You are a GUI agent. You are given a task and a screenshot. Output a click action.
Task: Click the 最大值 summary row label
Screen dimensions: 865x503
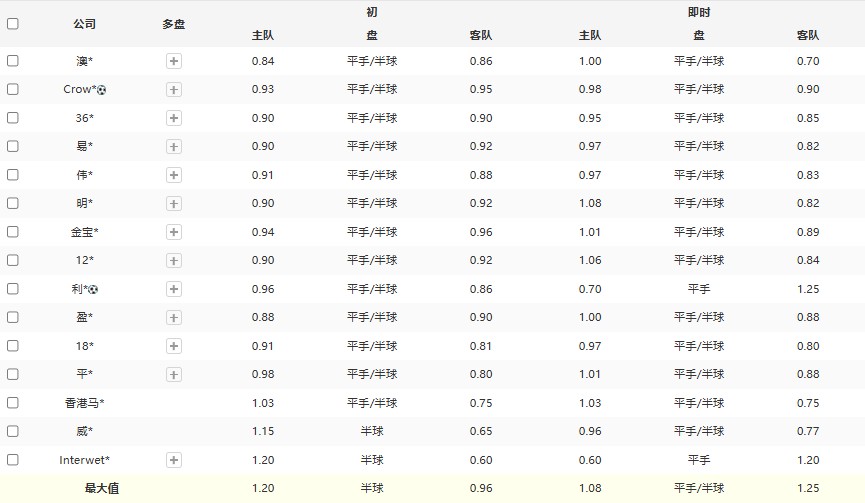click(x=102, y=489)
